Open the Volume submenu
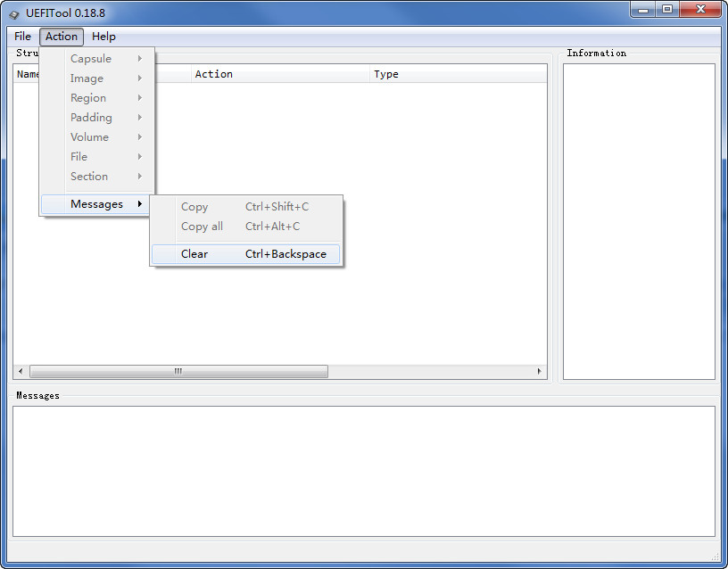 [x=97, y=137]
